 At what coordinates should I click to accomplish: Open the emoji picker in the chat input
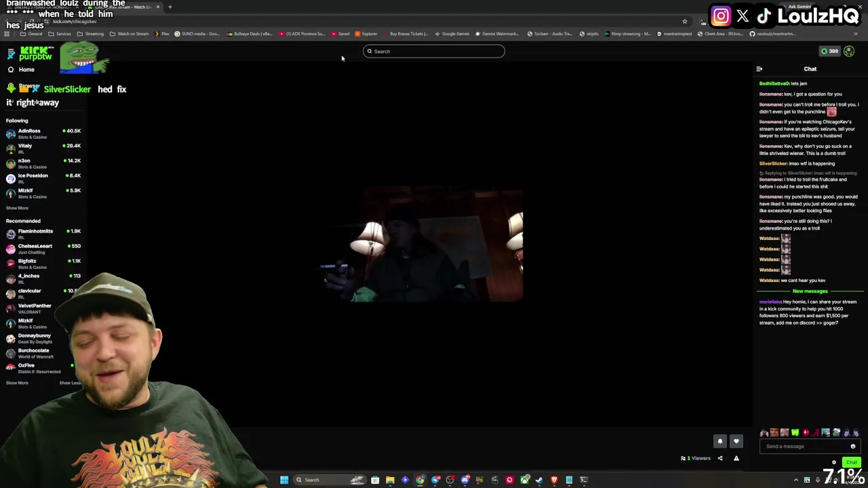(x=853, y=447)
